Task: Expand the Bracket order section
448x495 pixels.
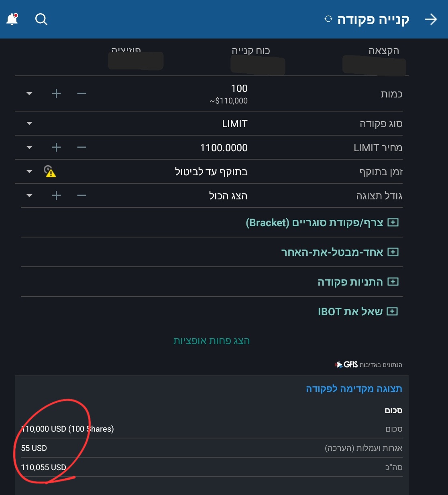Action: (393, 223)
